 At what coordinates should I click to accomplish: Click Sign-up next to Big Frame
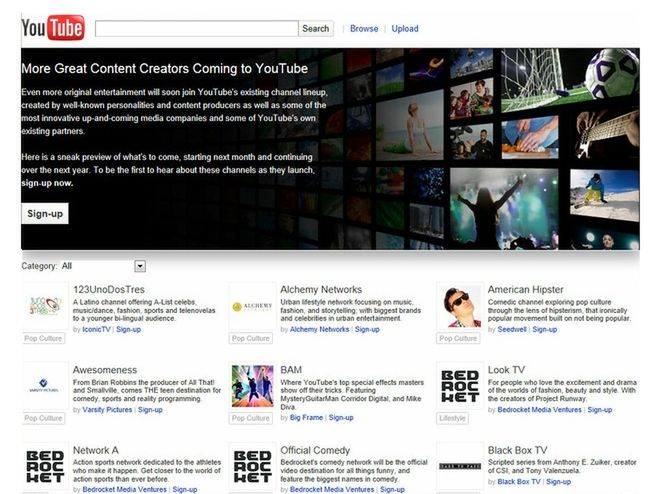341,417
